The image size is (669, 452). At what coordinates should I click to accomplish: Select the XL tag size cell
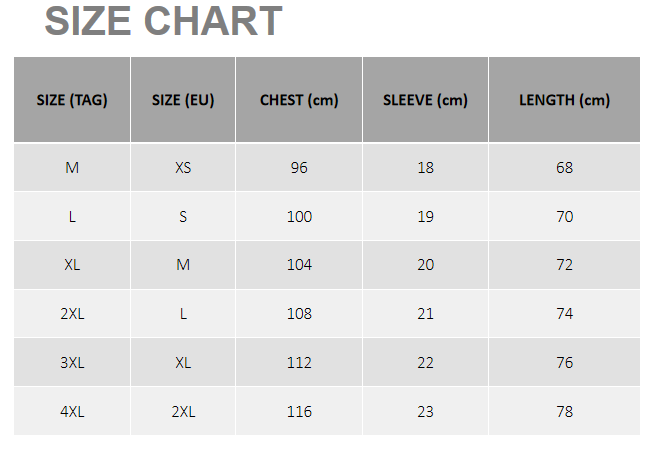coord(72,265)
